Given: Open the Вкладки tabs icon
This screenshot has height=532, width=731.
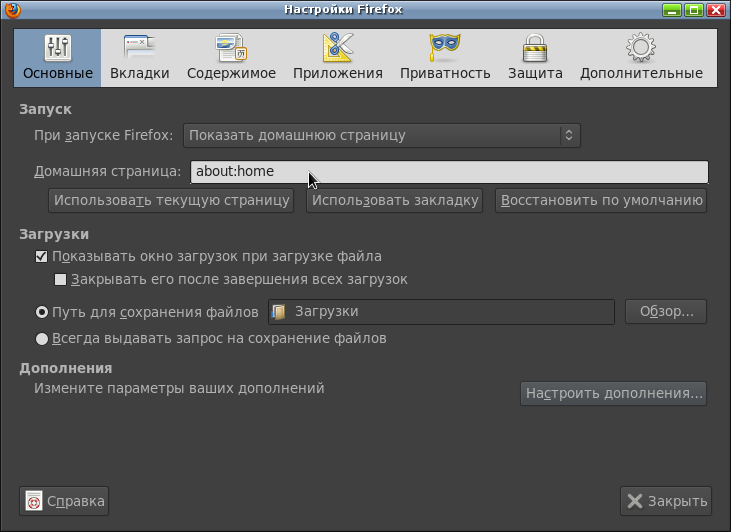Looking at the screenshot, I should point(139,48).
